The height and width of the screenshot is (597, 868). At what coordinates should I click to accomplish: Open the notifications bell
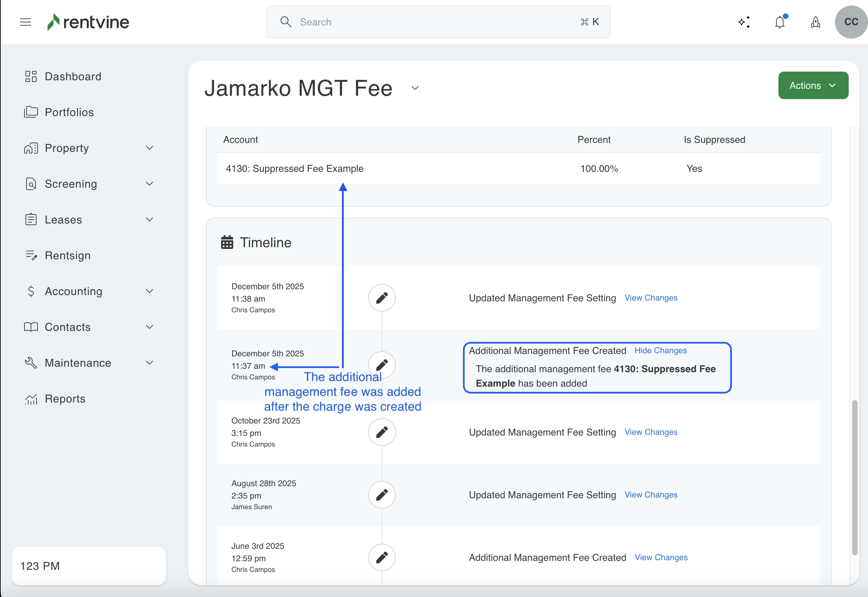[780, 22]
